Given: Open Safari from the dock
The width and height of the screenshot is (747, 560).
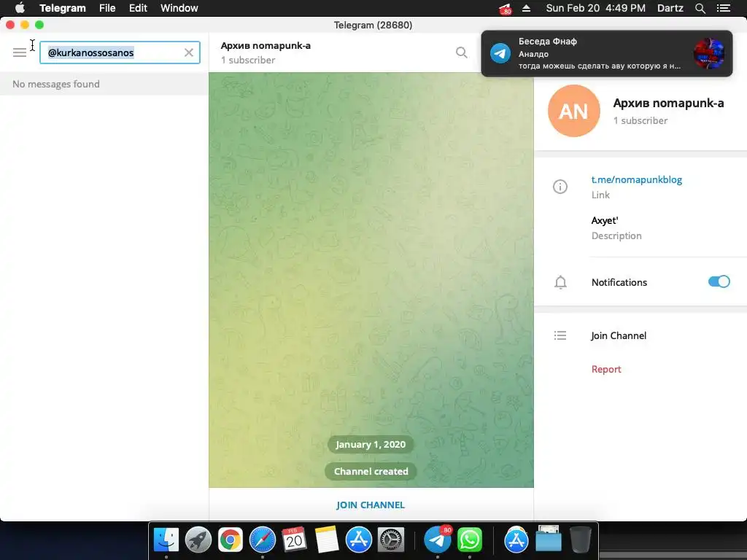Looking at the screenshot, I should coord(262,540).
